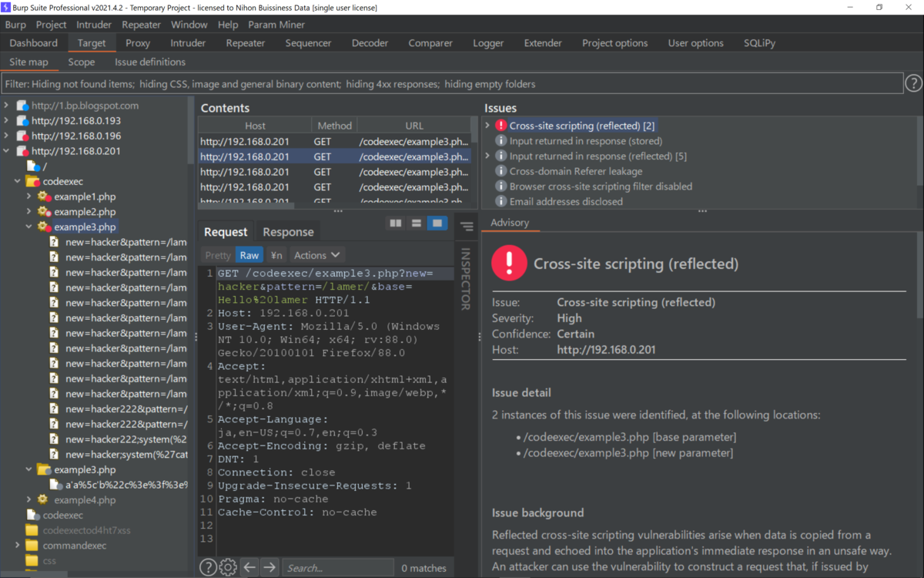Click gear icon of example4.php node

(x=44, y=500)
